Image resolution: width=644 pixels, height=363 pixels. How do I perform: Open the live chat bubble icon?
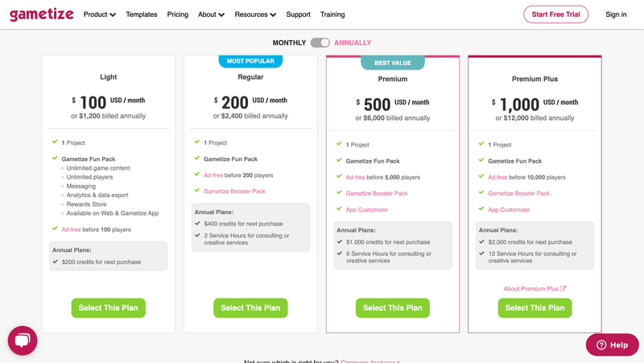click(23, 340)
